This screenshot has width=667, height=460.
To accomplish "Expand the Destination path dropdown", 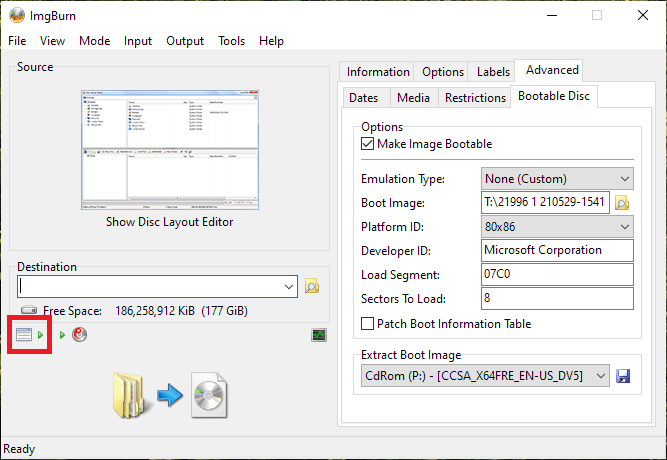I will (x=289, y=287).
